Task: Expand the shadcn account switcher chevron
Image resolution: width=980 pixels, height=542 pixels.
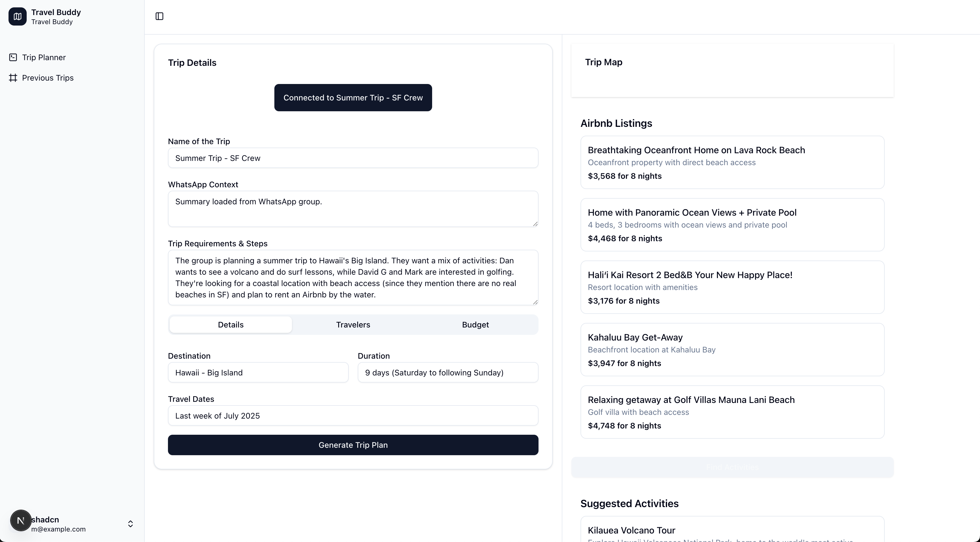Action: tap(130, 524)
